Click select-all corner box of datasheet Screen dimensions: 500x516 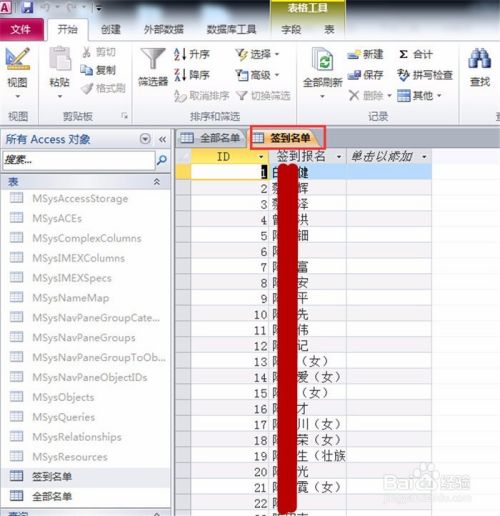[x=183, y=156]
